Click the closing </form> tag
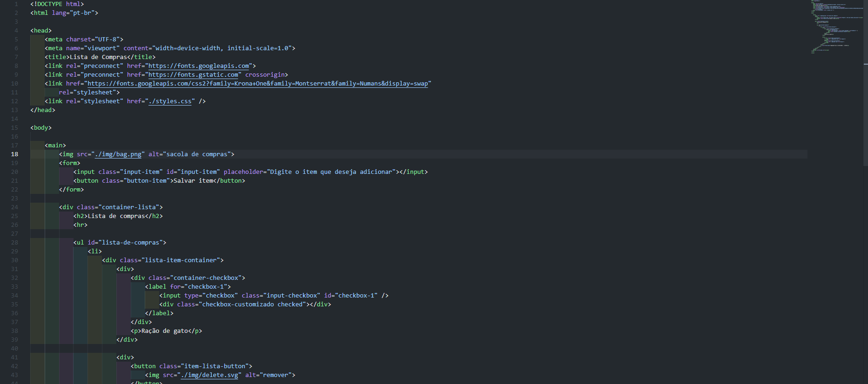The width and height of the screenshot is (868, 384). click(x=72, y=190)
